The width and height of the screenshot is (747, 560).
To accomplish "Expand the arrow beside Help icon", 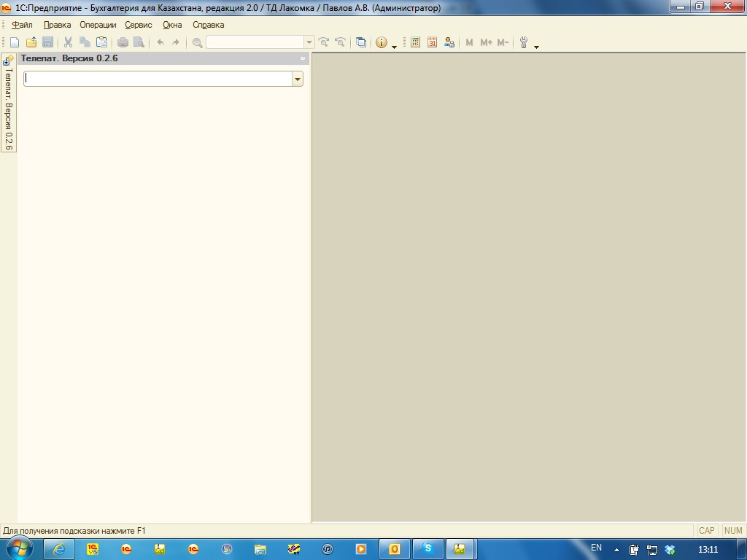I will coord(394,47).
